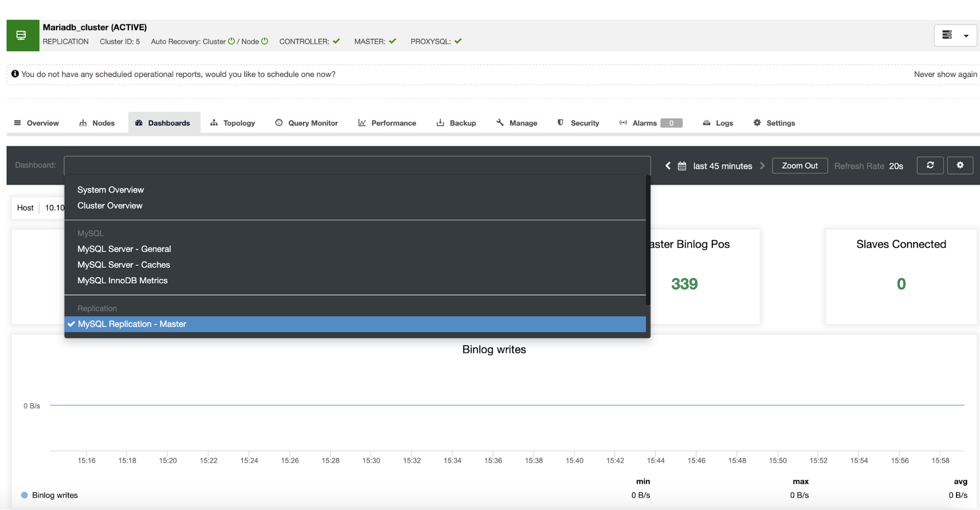Image resolution: width=980 pixels, height=510 pixels.
Task: Click the PROXYSQL status checkmark
Action: coord(458,41)
